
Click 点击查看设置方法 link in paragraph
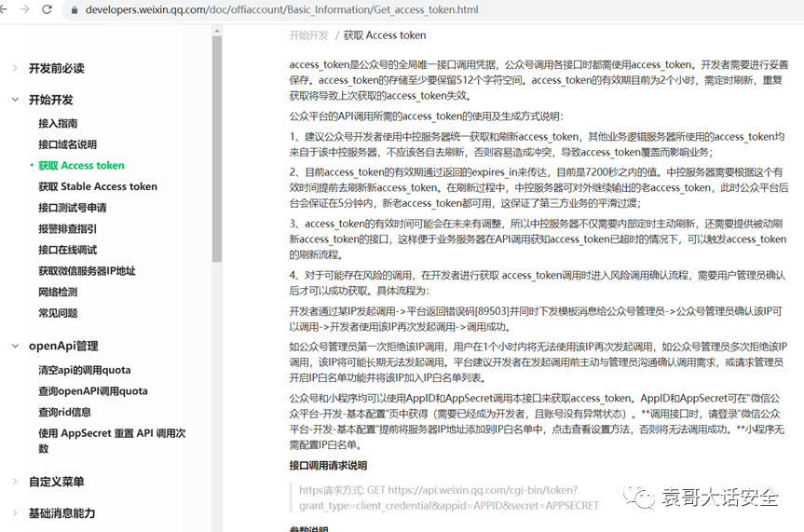[x=592, y=429]
